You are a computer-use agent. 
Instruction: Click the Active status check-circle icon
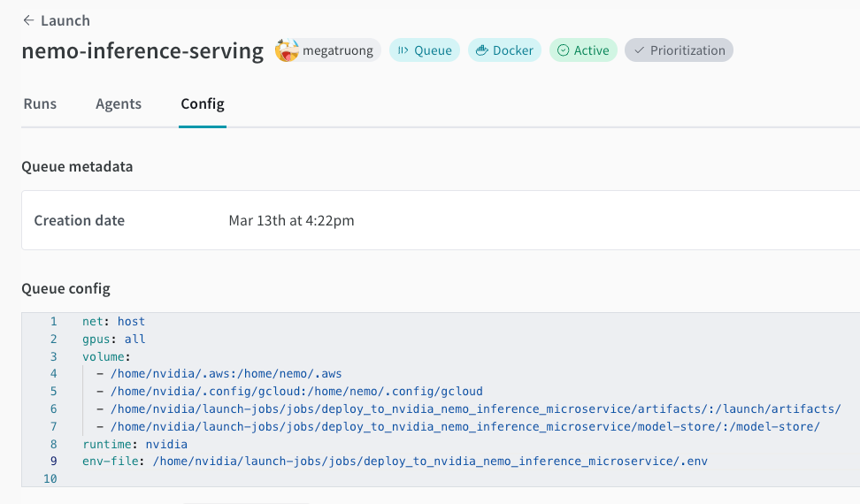click(x=563, y=50)
